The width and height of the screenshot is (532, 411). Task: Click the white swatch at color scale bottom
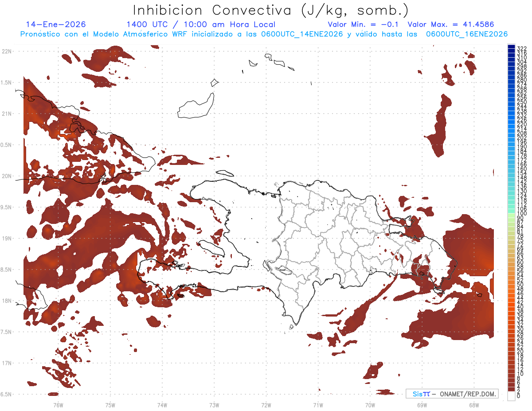click(x=511, y=395)
